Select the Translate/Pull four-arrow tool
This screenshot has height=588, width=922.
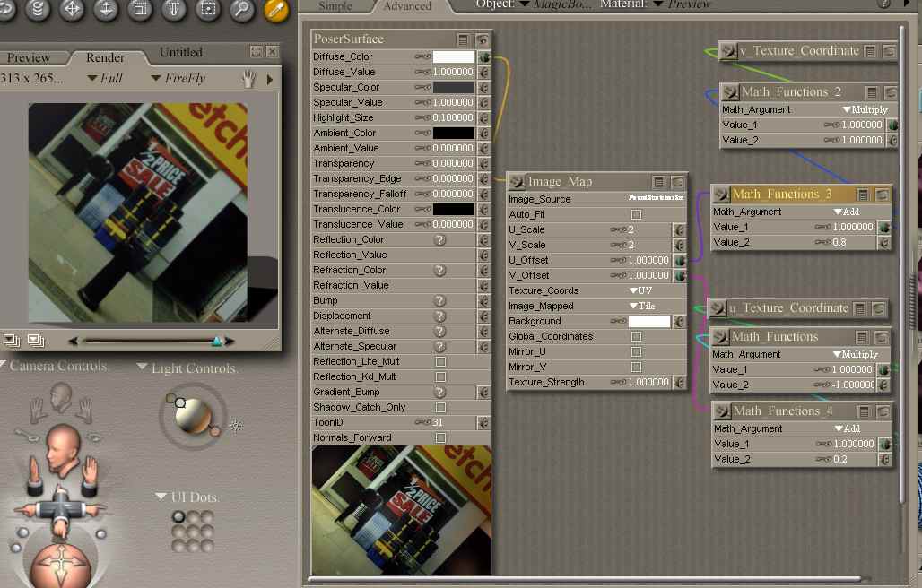click(72, 10)
